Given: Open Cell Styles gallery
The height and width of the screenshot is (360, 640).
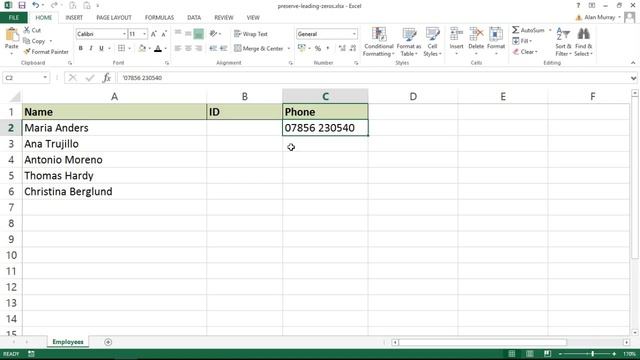Looking at the screenshot, I should (x=432, y=42).
